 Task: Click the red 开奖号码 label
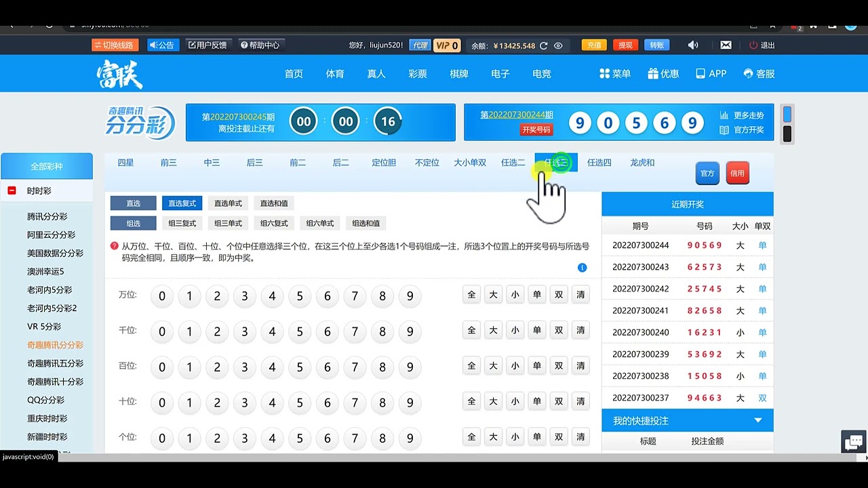[536, 130]
